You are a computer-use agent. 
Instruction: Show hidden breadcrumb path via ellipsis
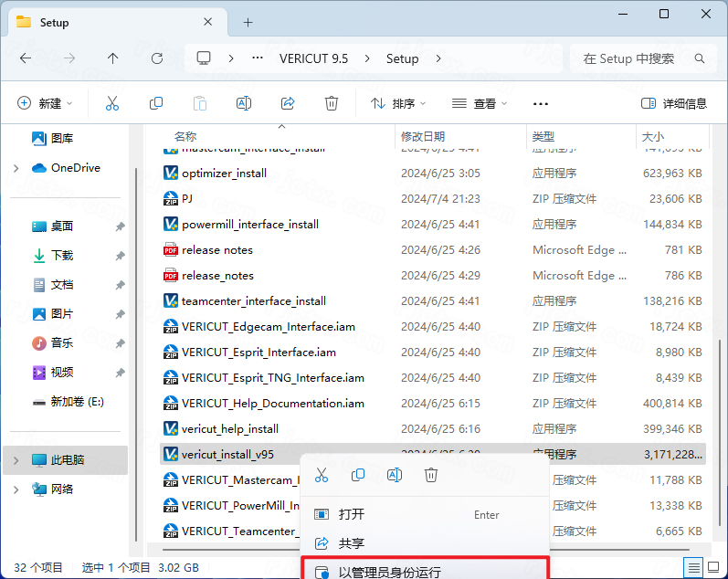tap(258, 58)
